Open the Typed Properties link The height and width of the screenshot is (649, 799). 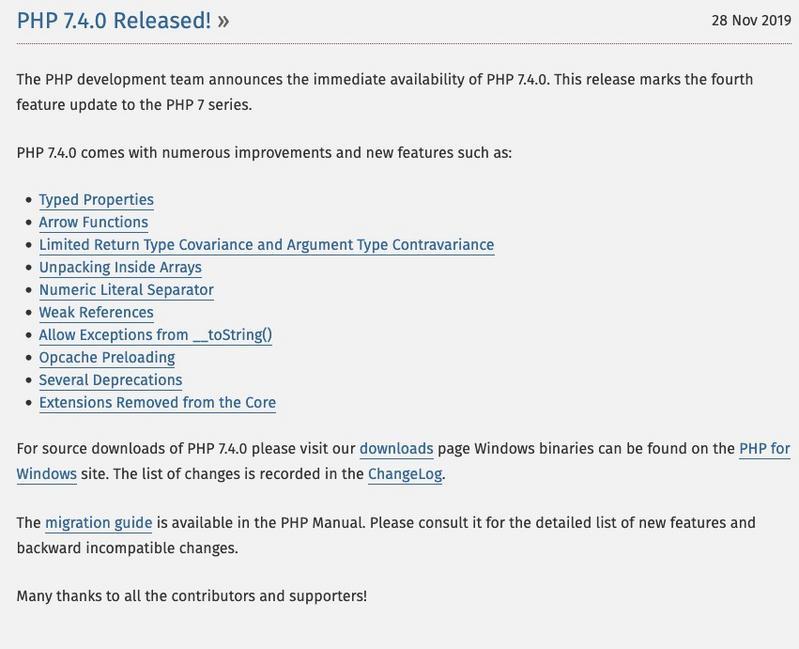click(96, 200)
